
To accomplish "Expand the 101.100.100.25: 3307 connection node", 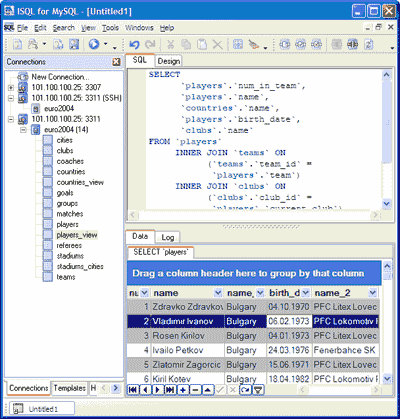I will point(11,88).
